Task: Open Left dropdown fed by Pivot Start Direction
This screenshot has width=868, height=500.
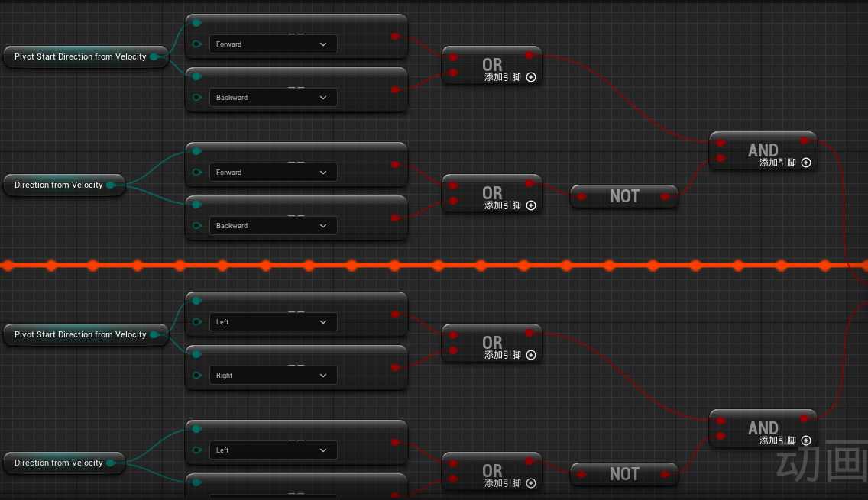Action: 273,322
